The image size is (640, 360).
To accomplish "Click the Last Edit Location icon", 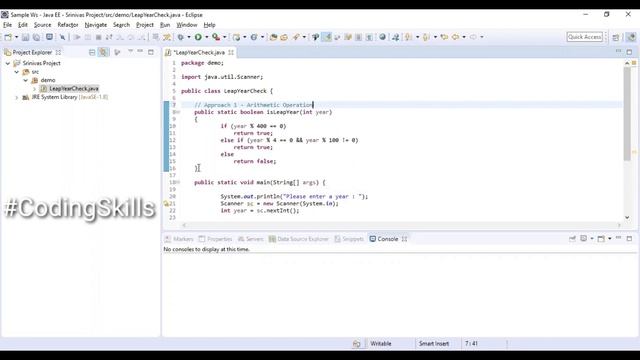I will [x=444, y=37].
